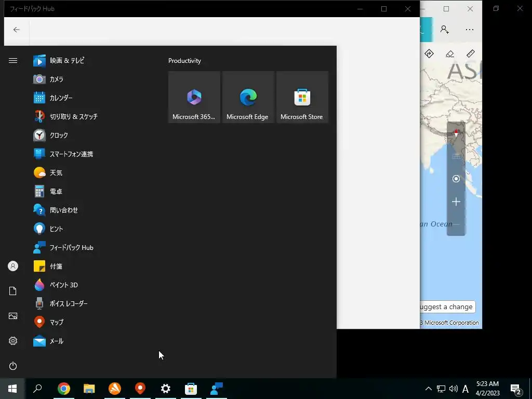Click the Maps directions icon
Viewport: 532px width, 399px height.
click(x=429, y=54)
